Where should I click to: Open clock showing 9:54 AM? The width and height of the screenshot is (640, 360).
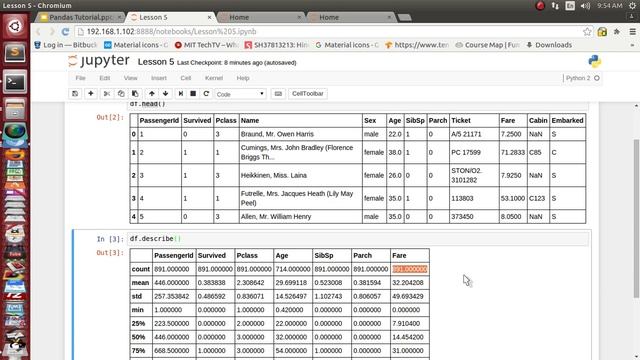[610, 6]
